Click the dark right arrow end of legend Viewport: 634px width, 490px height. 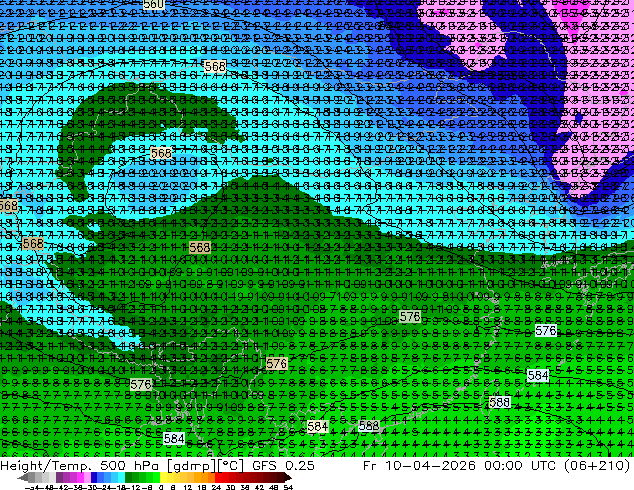[288, 477]
